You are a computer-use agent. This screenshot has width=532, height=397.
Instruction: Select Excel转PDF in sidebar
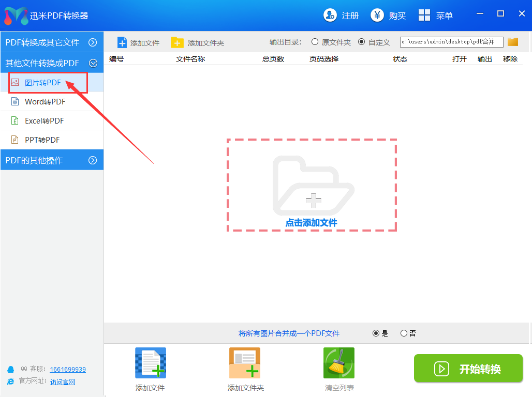pyautogui.click(x=44, y=121)
